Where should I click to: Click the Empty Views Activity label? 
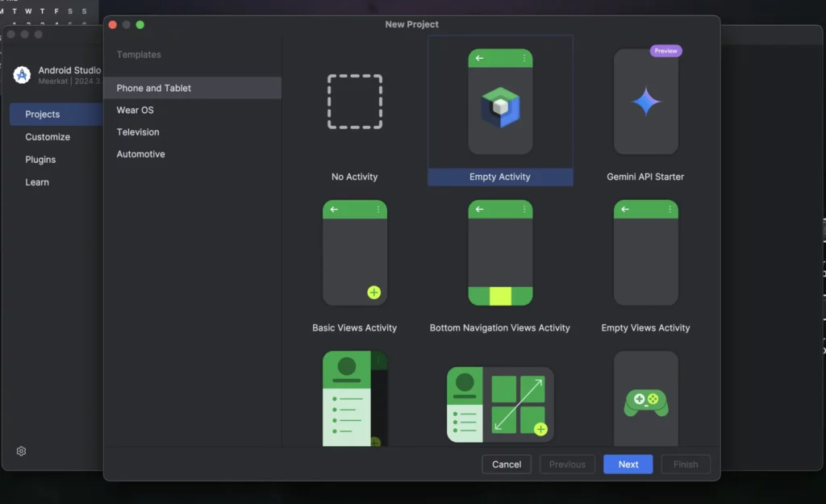pyautogui.click(x=645, y=327)
